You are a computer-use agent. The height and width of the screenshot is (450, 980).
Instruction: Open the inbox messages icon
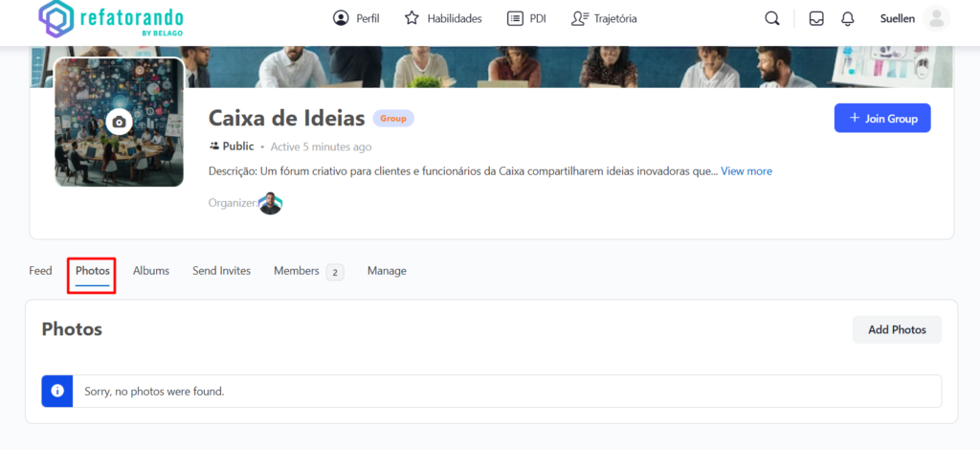[x=816, y=18]
